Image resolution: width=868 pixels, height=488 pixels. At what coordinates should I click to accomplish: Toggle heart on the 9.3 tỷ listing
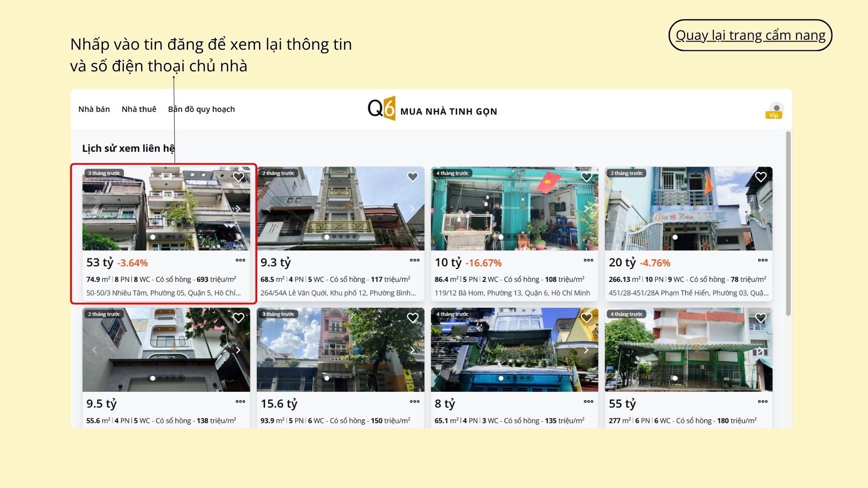click(x=412, y=177)
